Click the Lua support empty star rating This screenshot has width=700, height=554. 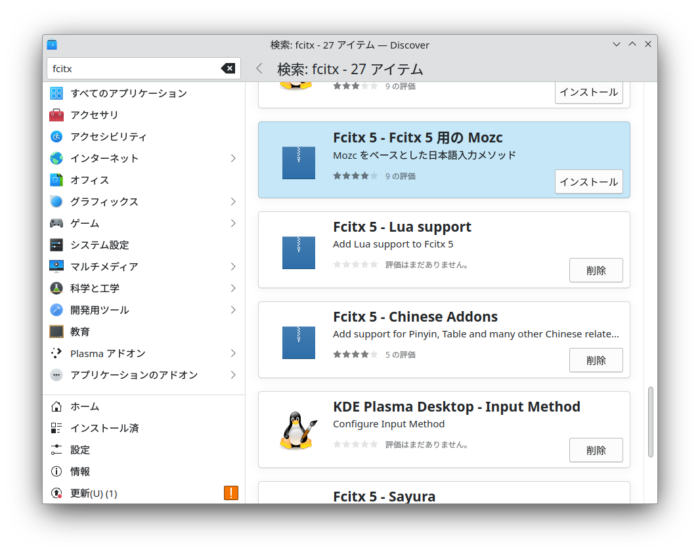click(355, 265)
